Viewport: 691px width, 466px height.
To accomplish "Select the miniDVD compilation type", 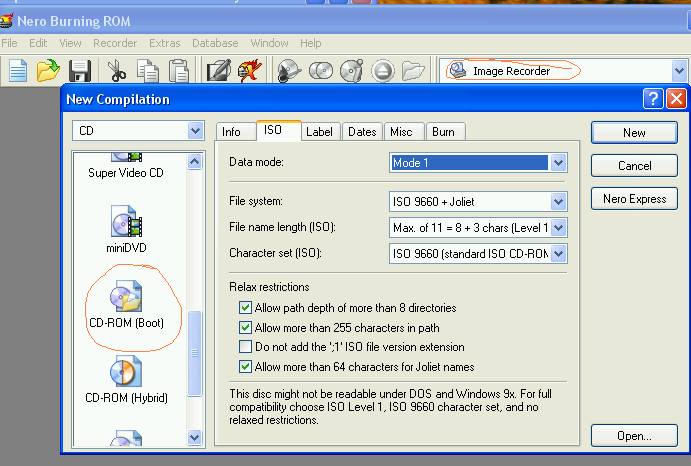I will click(126, 229).
